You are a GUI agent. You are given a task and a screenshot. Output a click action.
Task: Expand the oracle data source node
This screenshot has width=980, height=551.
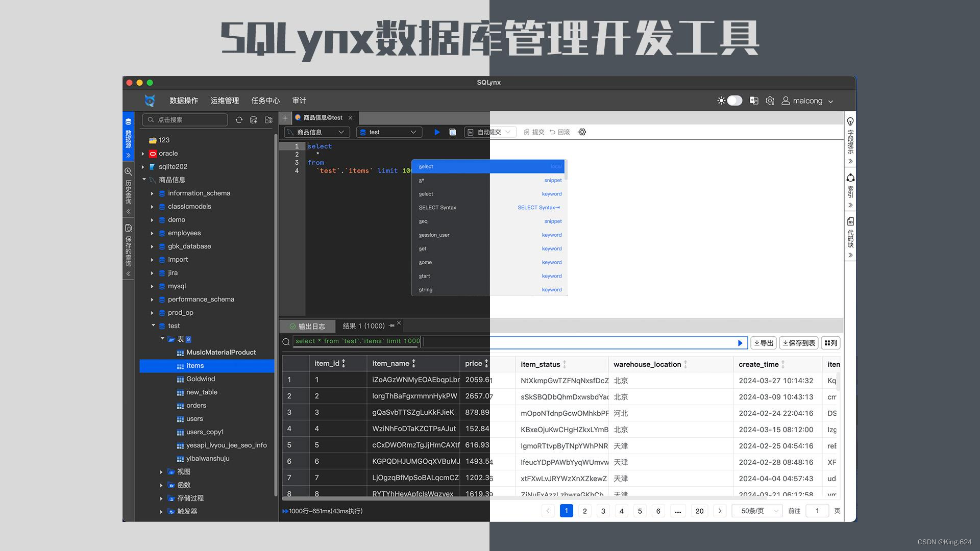pyautogui.click(x=143, y=154)
